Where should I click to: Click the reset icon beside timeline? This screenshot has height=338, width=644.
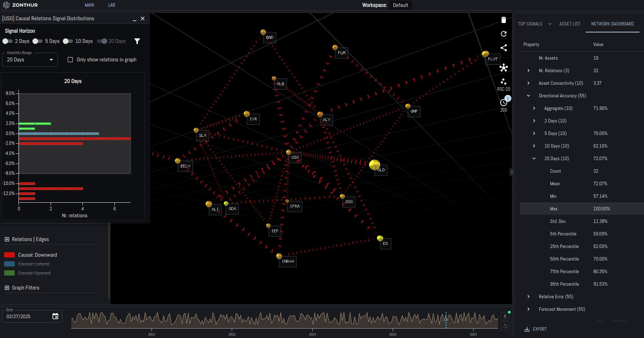(505, 326)
